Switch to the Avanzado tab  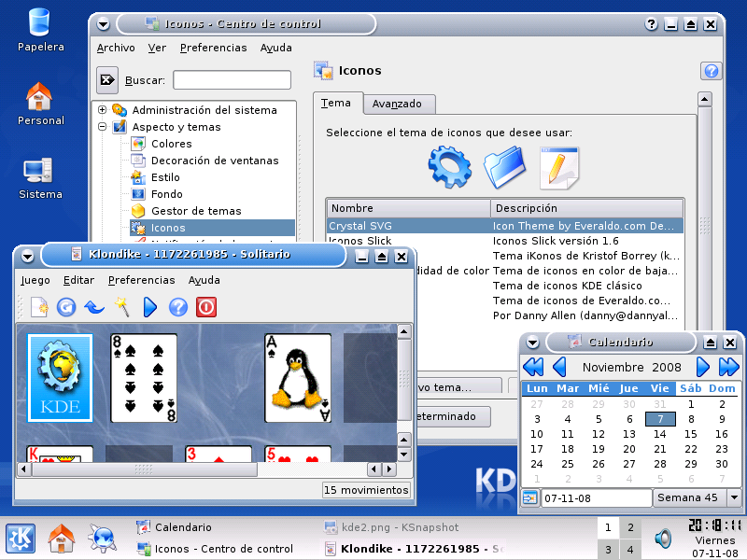pos(398,104)
